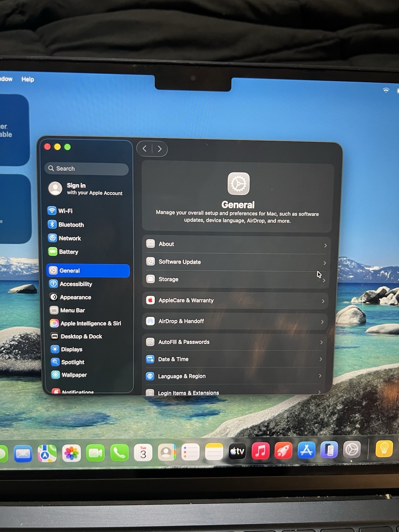Click the forward navigation arrow

160,149
